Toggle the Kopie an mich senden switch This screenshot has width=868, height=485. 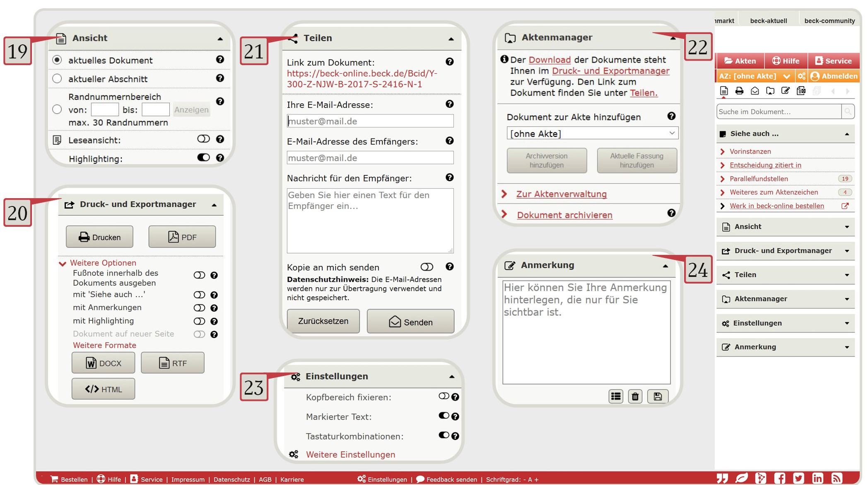(427, 267)
